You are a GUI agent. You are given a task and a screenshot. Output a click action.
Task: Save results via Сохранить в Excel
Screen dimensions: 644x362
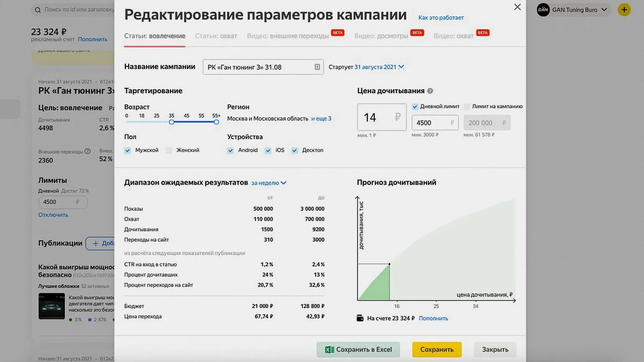click(358, 349)
